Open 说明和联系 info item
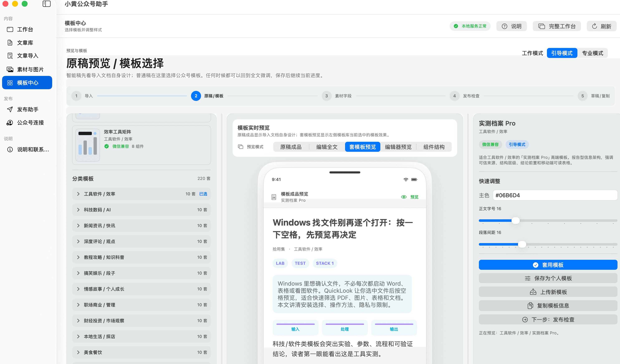 [27, 149]
